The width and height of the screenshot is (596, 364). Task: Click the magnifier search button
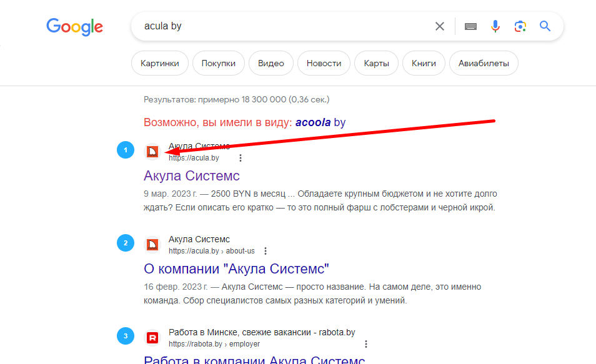pyautogui.click(x=545, y=26)
